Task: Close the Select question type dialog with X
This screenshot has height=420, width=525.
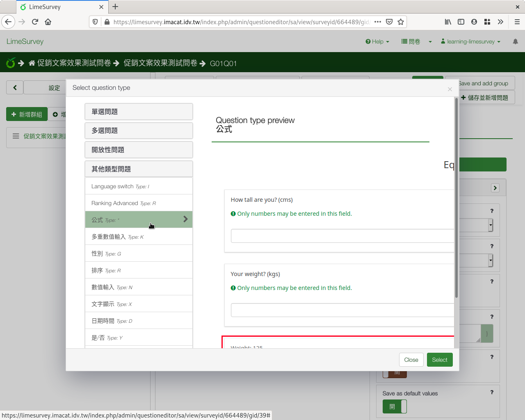Action: click(x=450, y=89)
